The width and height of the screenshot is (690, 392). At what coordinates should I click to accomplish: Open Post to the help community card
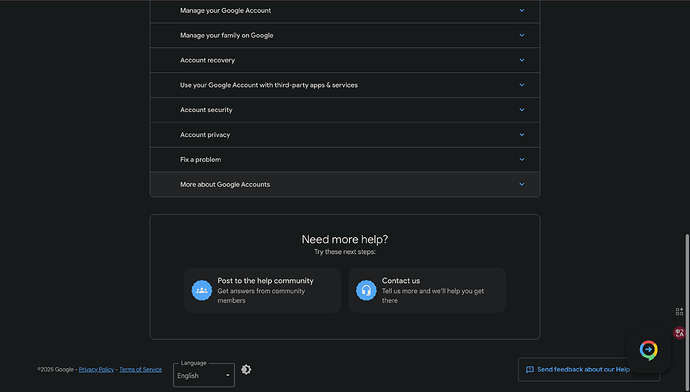(262, 290)
